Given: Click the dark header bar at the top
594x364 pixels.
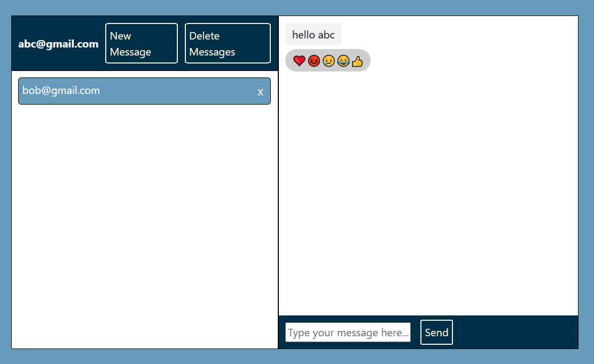Looking at the screenshot, I should click(144, 44).
